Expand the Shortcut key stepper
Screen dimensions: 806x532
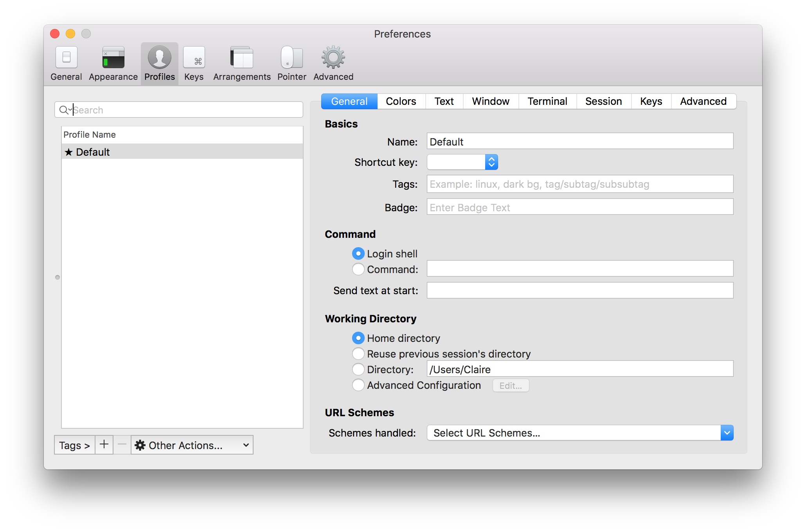491,162
